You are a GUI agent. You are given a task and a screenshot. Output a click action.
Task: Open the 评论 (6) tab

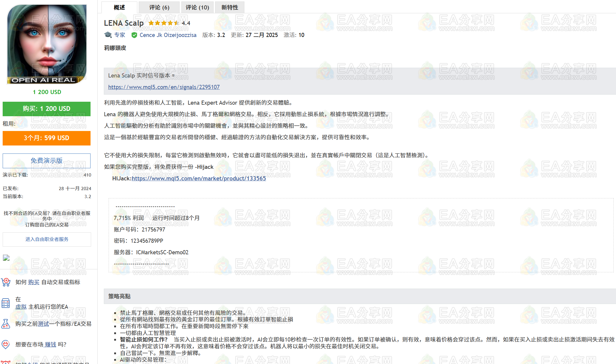[x=159, y=7]
